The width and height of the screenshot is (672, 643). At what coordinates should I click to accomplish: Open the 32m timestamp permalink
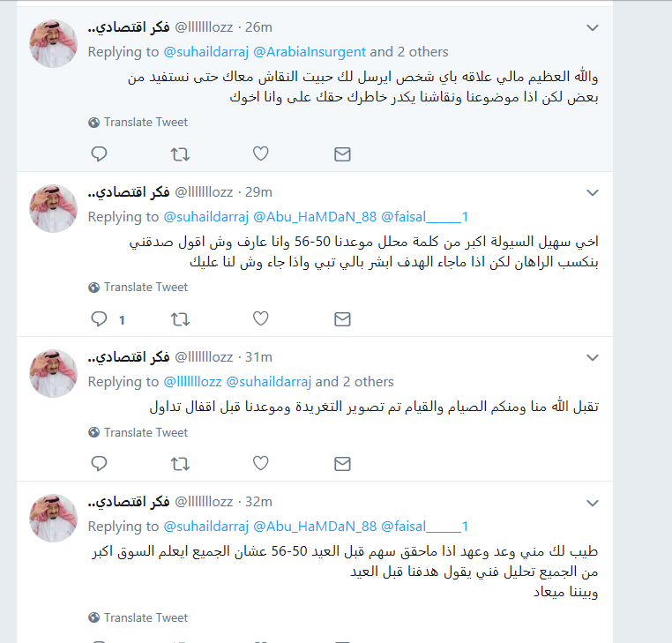[x=258, y=502]
